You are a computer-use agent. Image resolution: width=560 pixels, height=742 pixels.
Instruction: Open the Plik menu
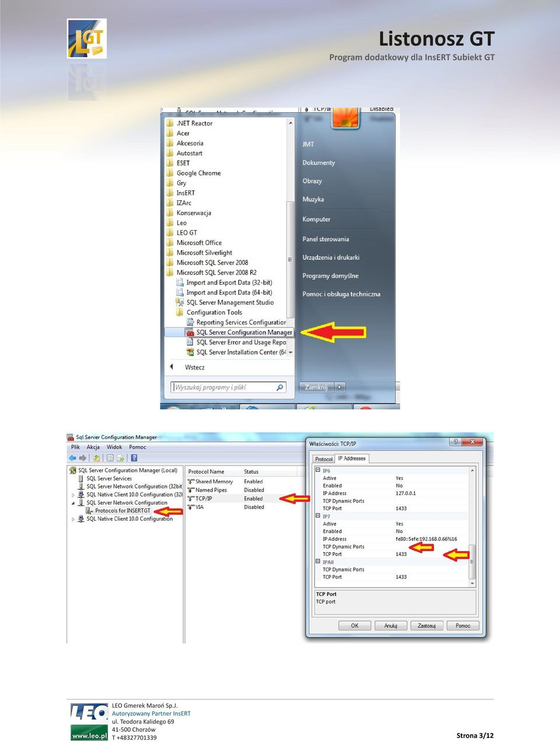click(x=75, y=447)
